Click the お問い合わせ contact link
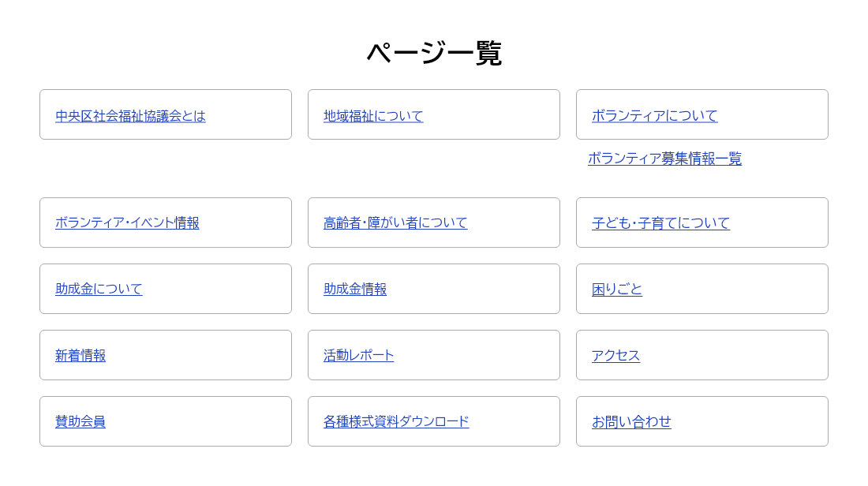This screenshot has width=868, height=486. [x=631, y=422]
